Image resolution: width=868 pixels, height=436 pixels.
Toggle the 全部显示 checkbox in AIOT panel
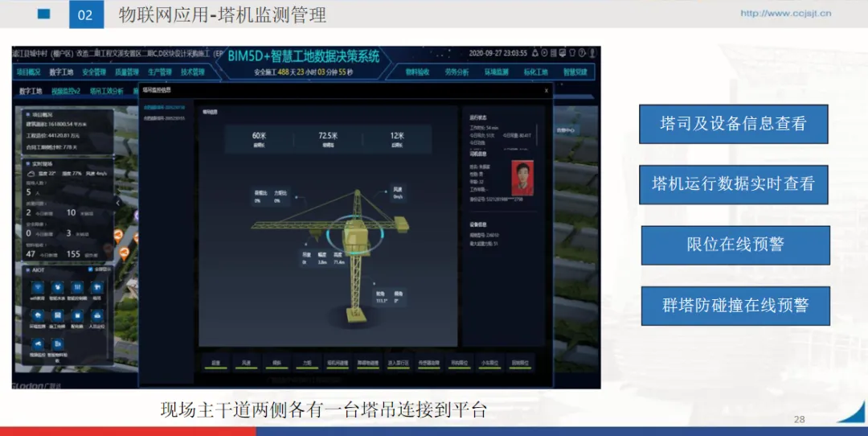pyautogui.click(x=90, y=269)
